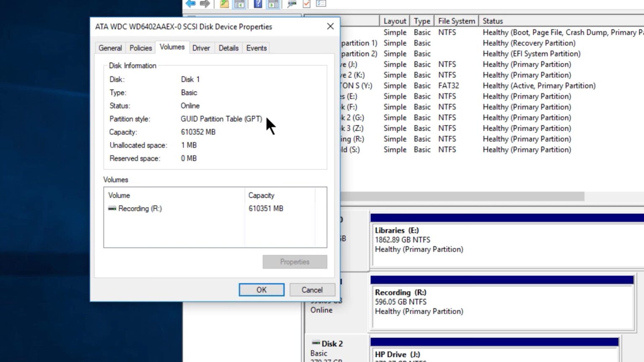This screenshot has height=362, width=644.
Task: Click the GUID Partition Table (GPT) value
Action: [x=221, y=119]
